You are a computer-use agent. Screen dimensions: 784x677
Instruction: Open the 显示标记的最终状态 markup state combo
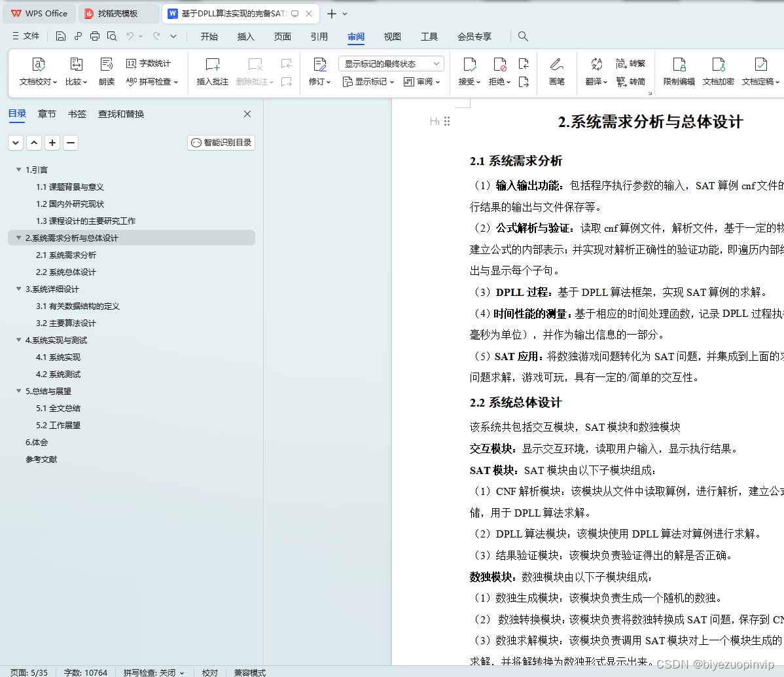(x=390, y=63)
